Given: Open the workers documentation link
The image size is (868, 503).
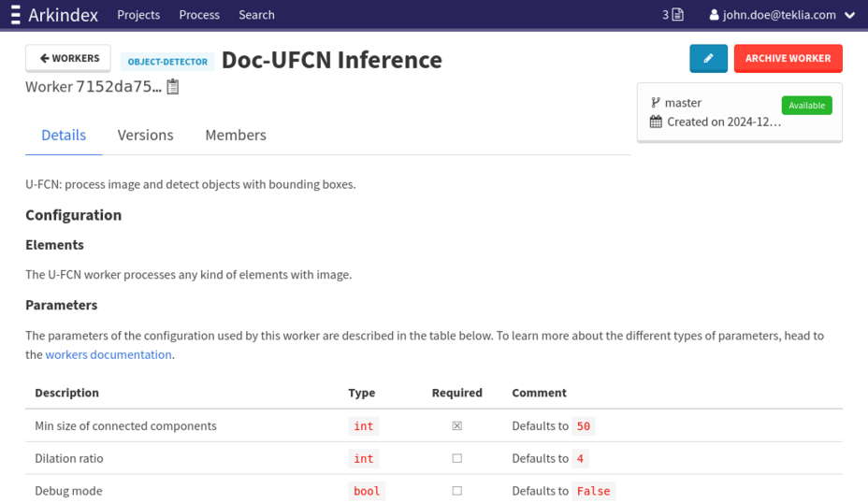Looking at the screenshot, I should [x=108, y=354].
